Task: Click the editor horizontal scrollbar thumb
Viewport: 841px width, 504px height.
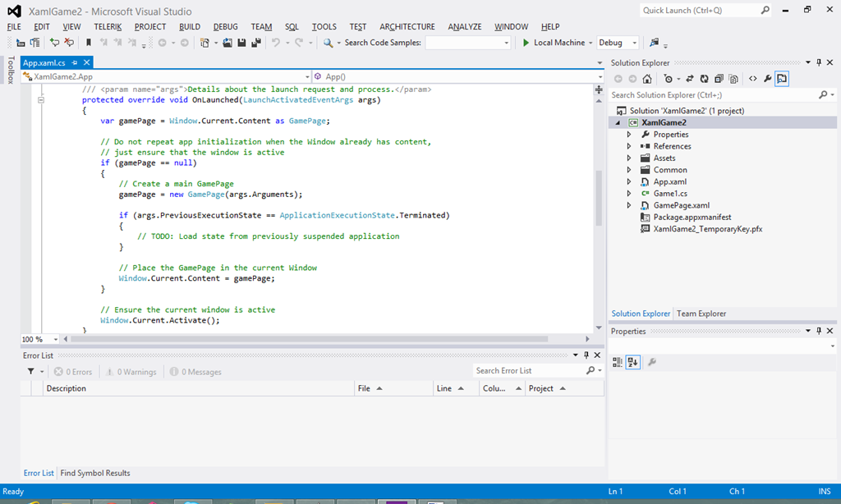Action: [309, 339]
